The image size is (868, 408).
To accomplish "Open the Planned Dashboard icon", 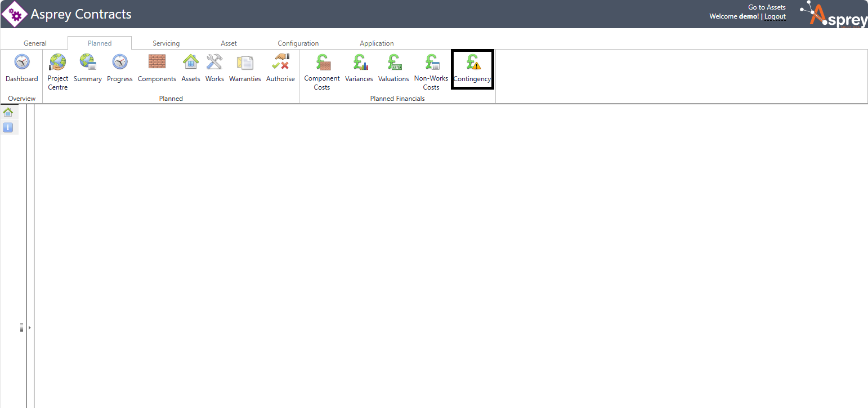I will pos(22,62).
